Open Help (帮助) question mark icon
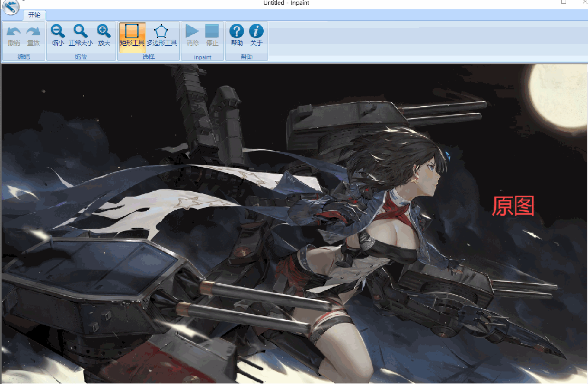This screenshot has height=384, width=588. tap(237, 35)
